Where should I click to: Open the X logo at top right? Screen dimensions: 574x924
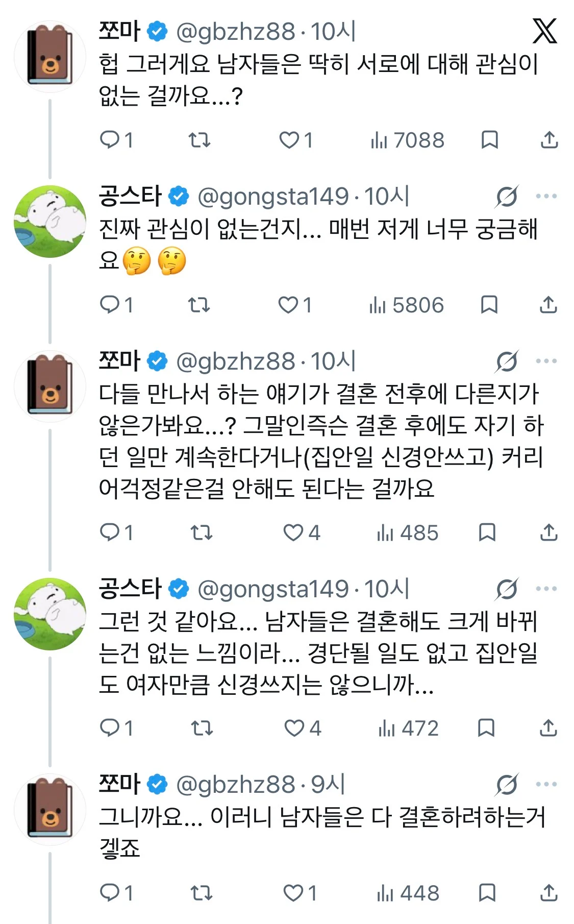tap(544, 31)
